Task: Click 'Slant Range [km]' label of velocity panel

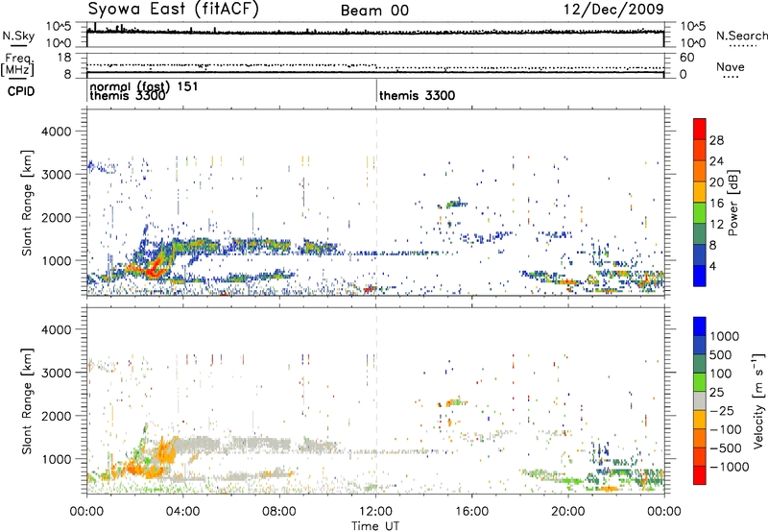Action: 27,400
